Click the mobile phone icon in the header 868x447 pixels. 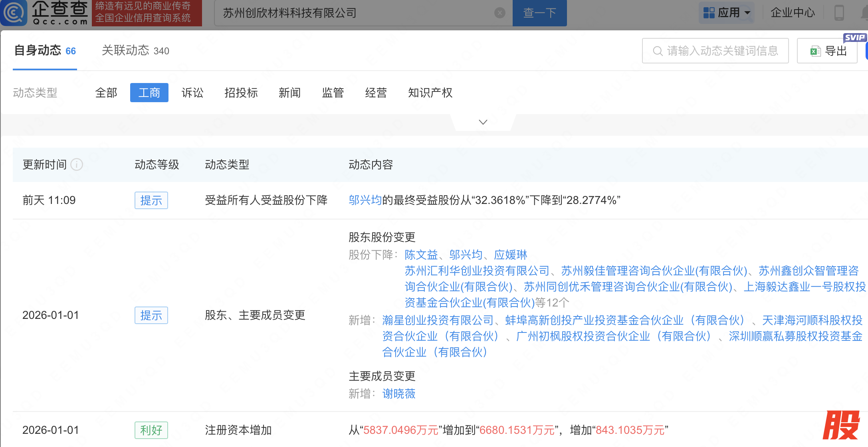(839, 13)
